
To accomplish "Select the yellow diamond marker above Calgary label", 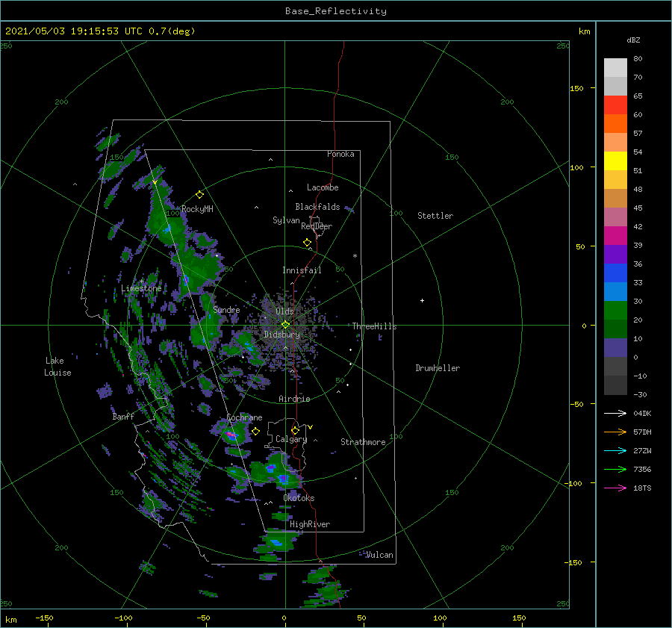I will (x=295, y=430).
